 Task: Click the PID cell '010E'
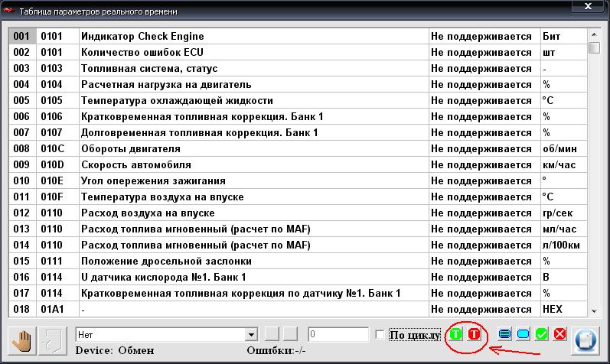pos(57,180)
